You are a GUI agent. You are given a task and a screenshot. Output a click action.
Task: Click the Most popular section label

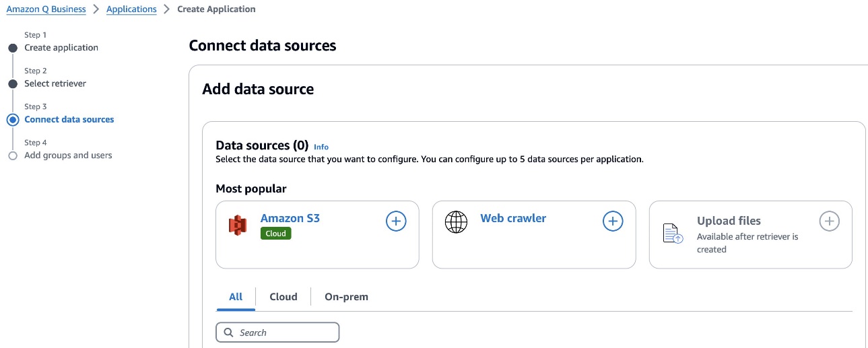tap(251, 189)
